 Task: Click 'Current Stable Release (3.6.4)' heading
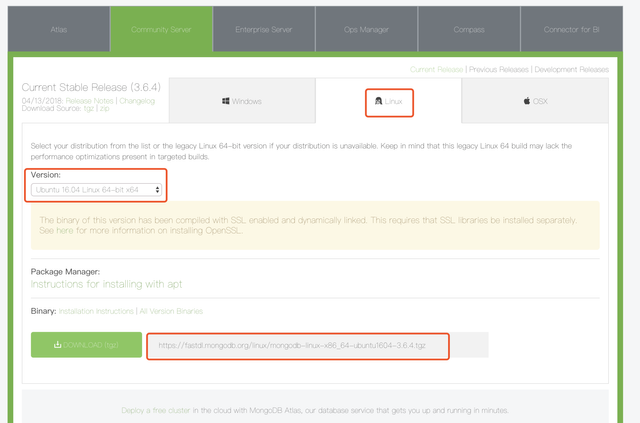91,87
